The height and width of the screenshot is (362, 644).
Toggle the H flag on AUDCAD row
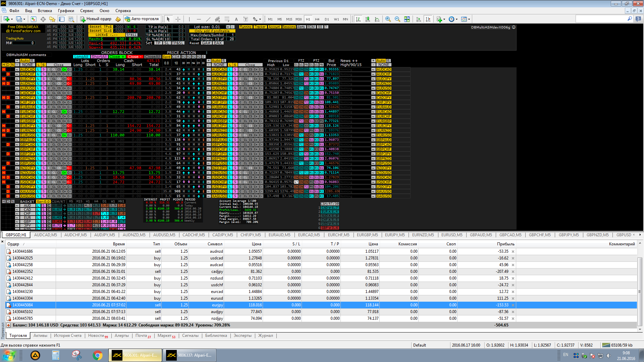point(4,69)
